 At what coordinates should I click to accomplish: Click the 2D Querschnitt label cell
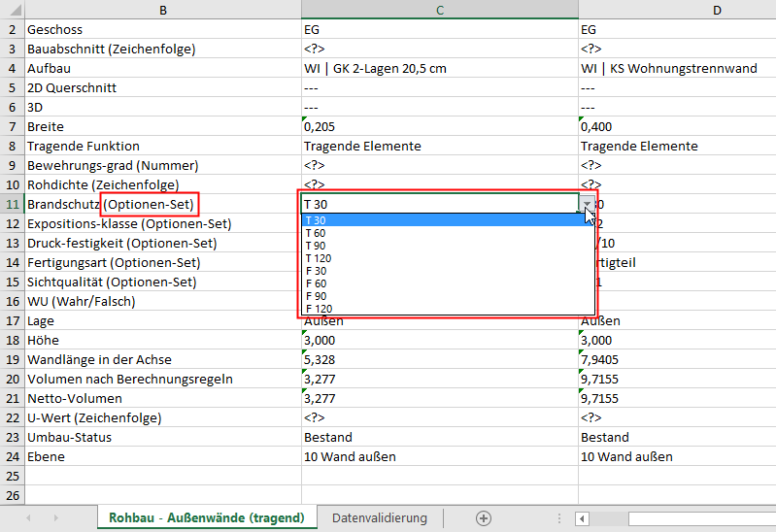click(x=163, y=88)
